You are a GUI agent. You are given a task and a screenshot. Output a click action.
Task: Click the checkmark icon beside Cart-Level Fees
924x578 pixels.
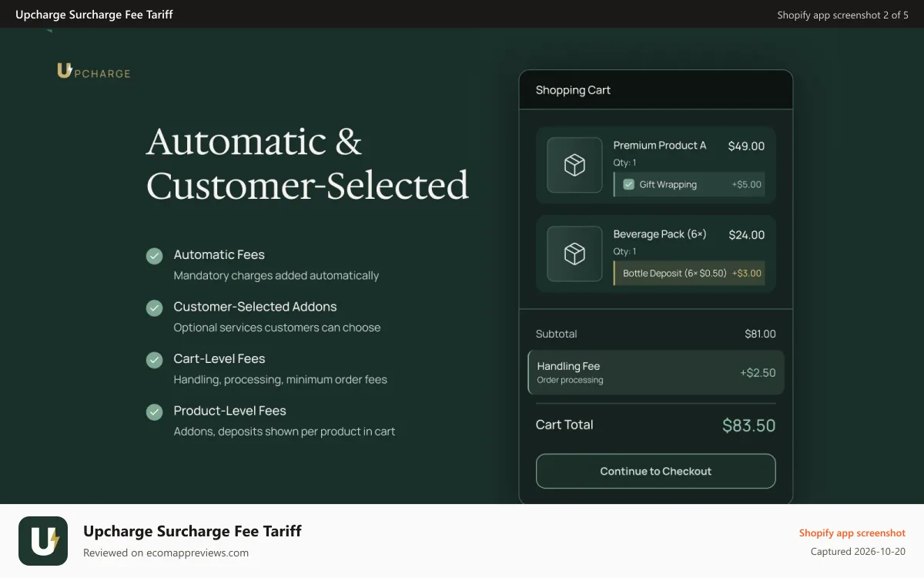pos(155,360)
